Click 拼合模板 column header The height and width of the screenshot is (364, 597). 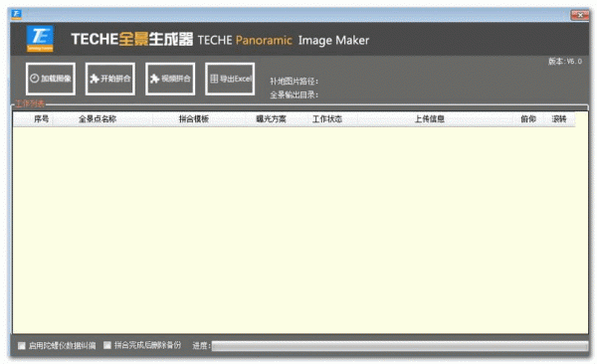pyautogui.click(x=194, y=119)
